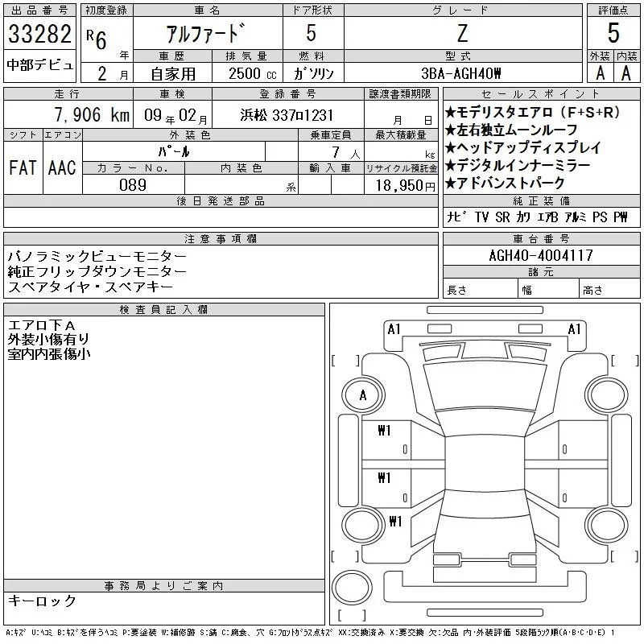Select SR in the genuine equipment row
644x644 pixels.
502,217
